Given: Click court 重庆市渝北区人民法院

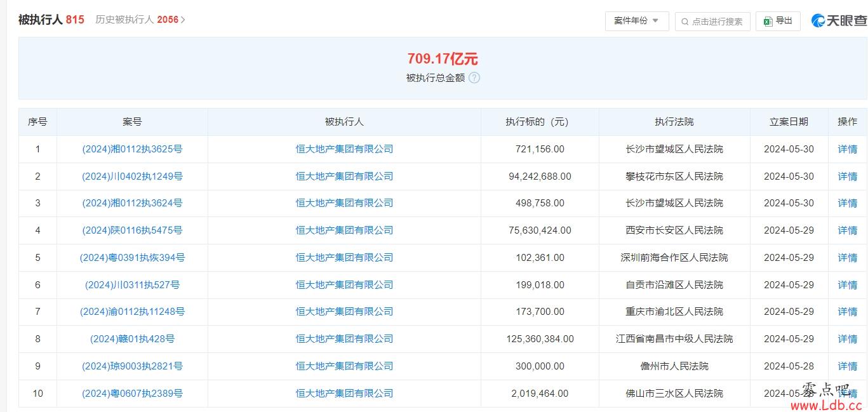Looking at the screenshot, I should 674,312.
